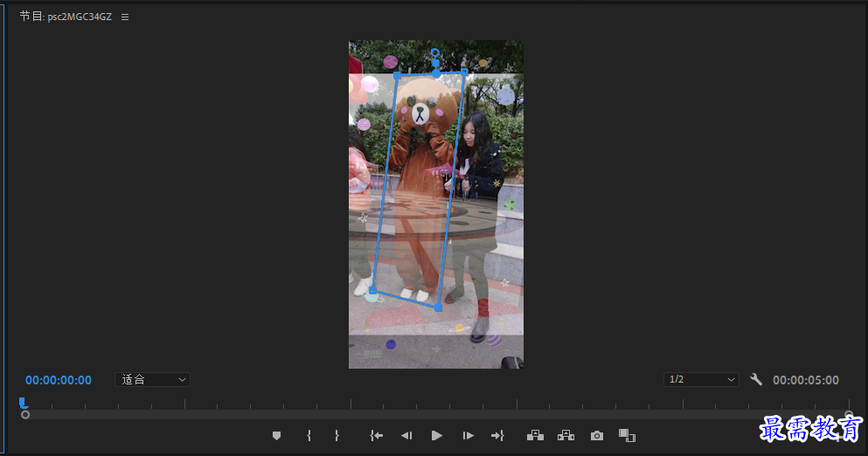This screenshot has height=456, width=868.
Task: Click the rotation handle circle above mask
Action: pyautogui.click(x=435, y=52)
